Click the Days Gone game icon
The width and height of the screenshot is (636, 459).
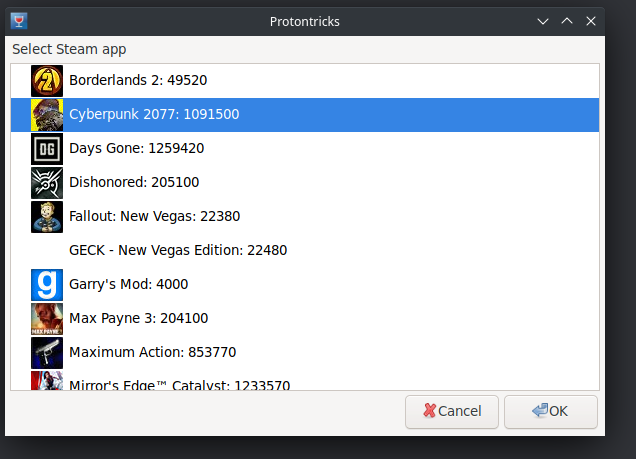coord(47,148)
